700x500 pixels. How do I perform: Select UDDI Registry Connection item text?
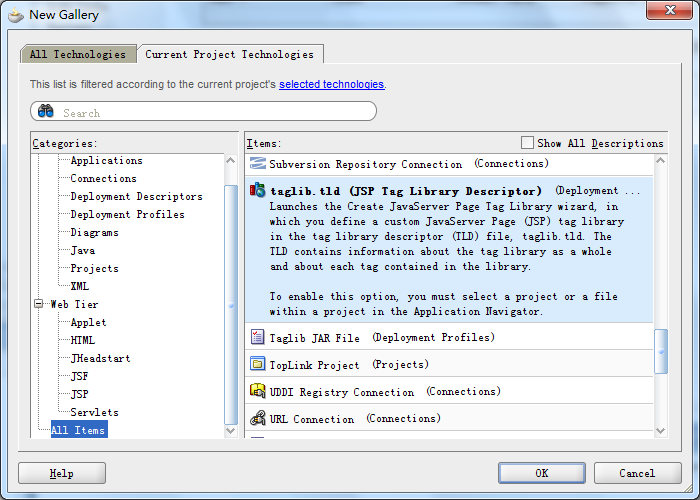342,392
